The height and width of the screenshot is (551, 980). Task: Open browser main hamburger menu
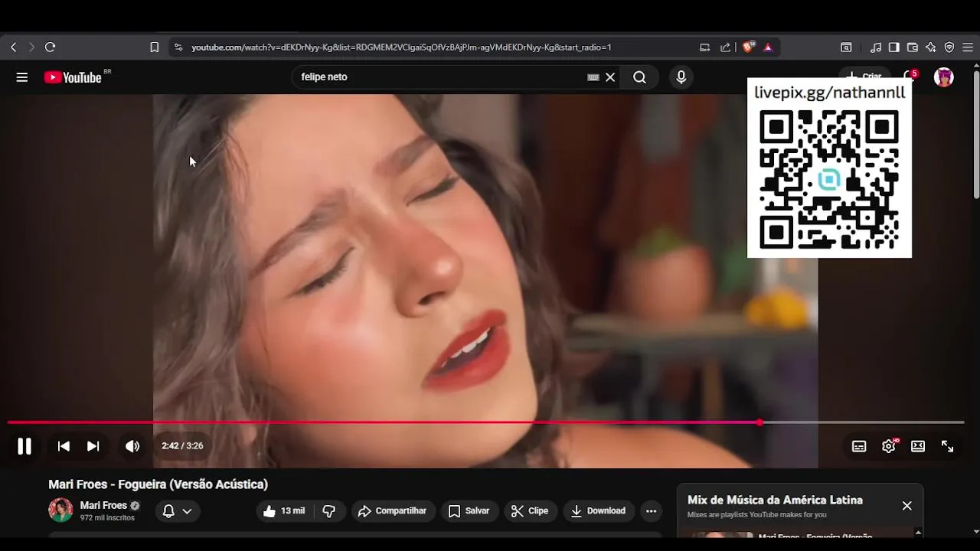pos(968,47)
